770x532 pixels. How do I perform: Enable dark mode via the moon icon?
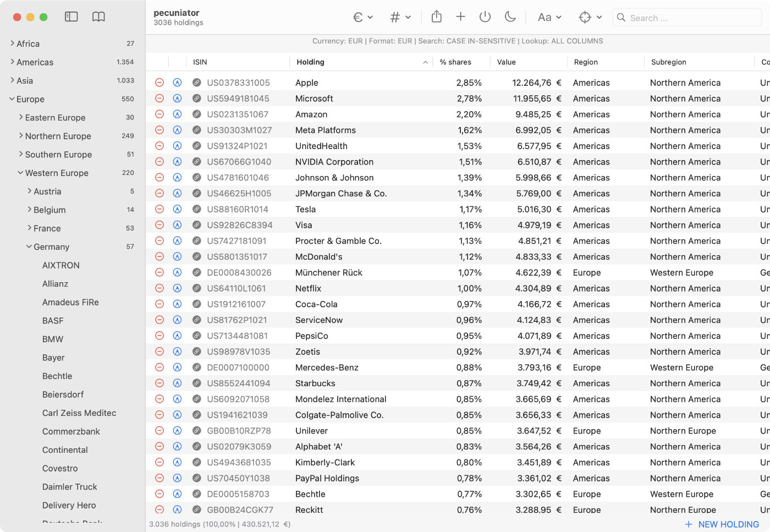pyautogui.click(x=510, y=17)
